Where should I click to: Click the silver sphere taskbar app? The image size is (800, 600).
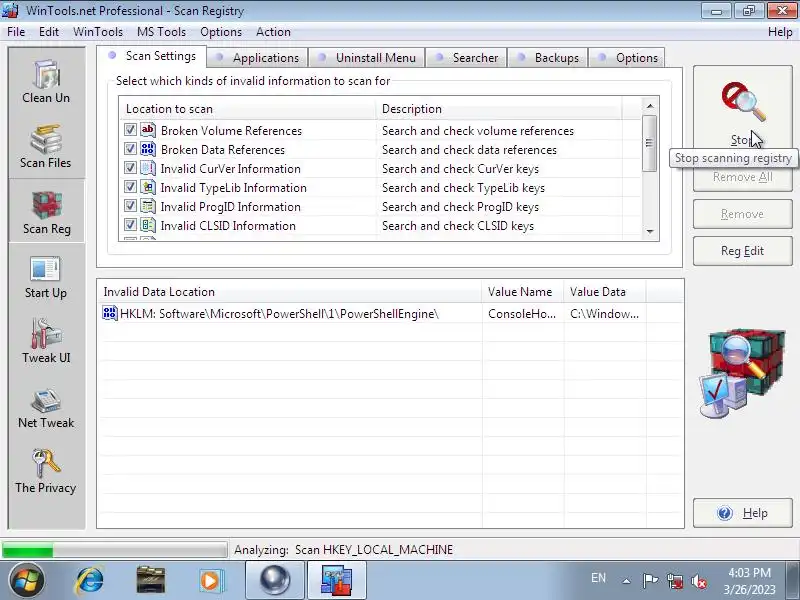275,581
